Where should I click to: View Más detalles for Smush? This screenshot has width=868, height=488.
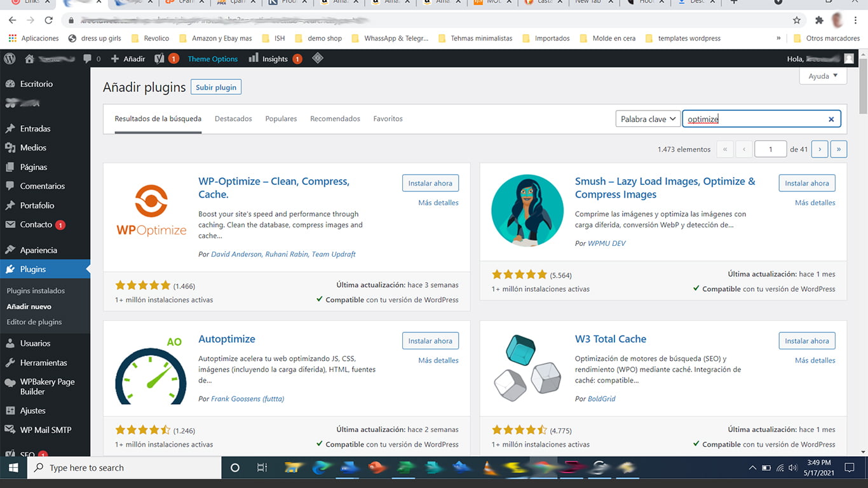click(x=815, y=202)
